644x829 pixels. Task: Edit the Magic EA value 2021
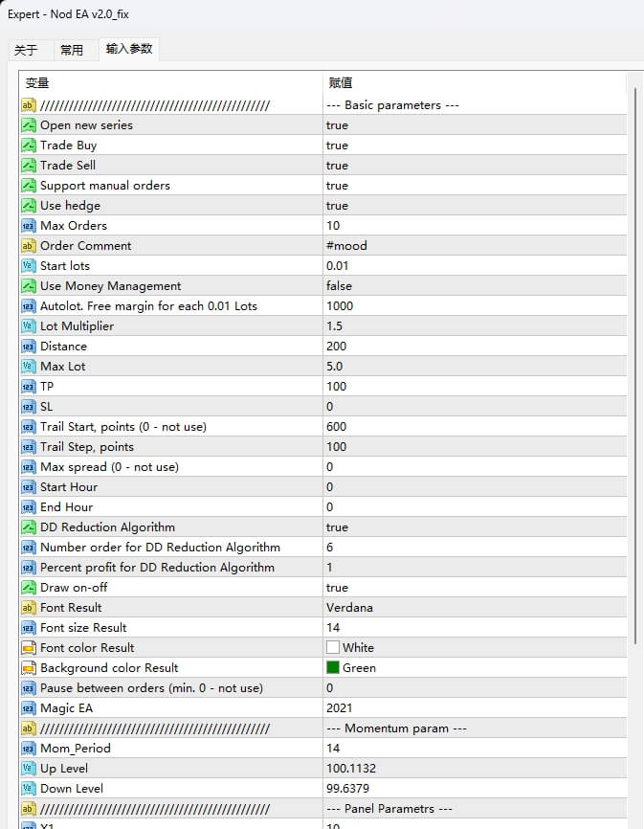pos(339,708)
